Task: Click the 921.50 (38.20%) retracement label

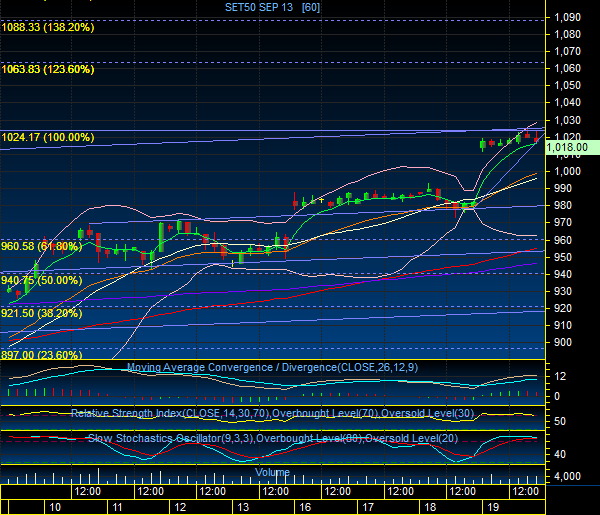Action: (41, 313)
